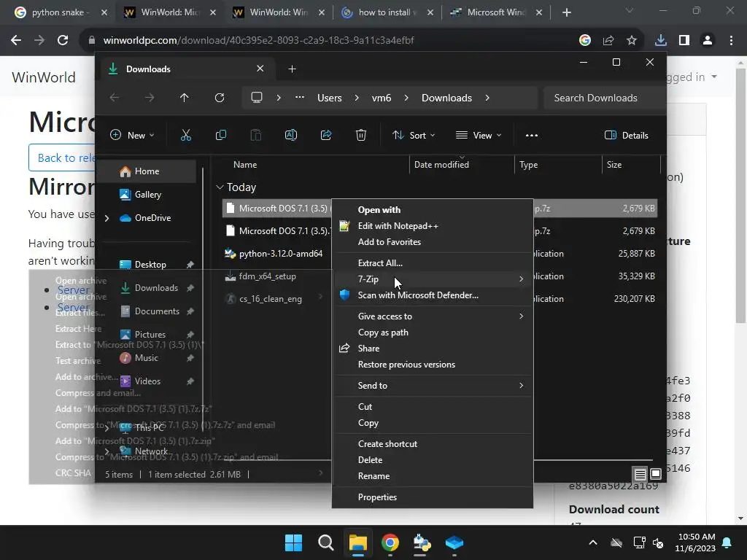The image size is (747, 560).
Task: Click chevron after Downloads in address path
Action: point(487,98)
